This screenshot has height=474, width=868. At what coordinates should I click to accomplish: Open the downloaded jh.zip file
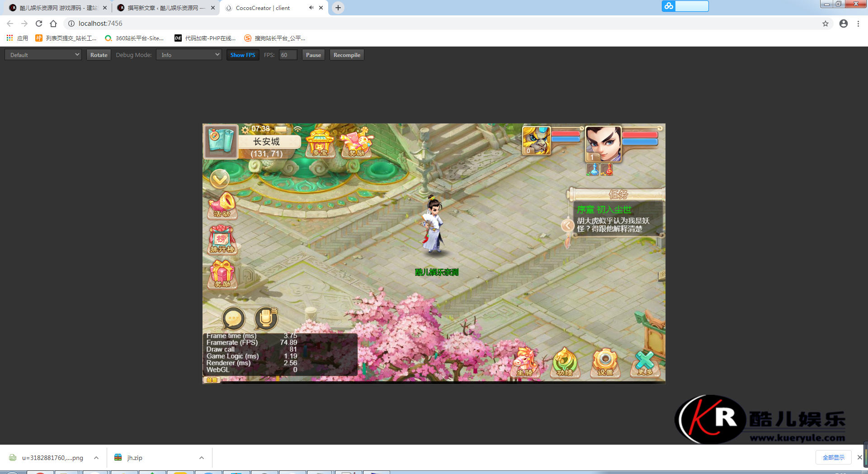click(128, 458)
